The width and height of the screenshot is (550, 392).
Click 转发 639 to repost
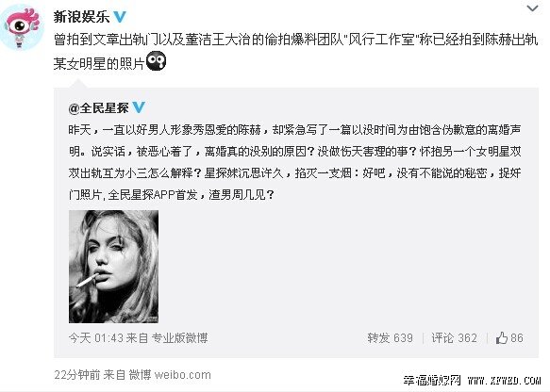(390, 338)
